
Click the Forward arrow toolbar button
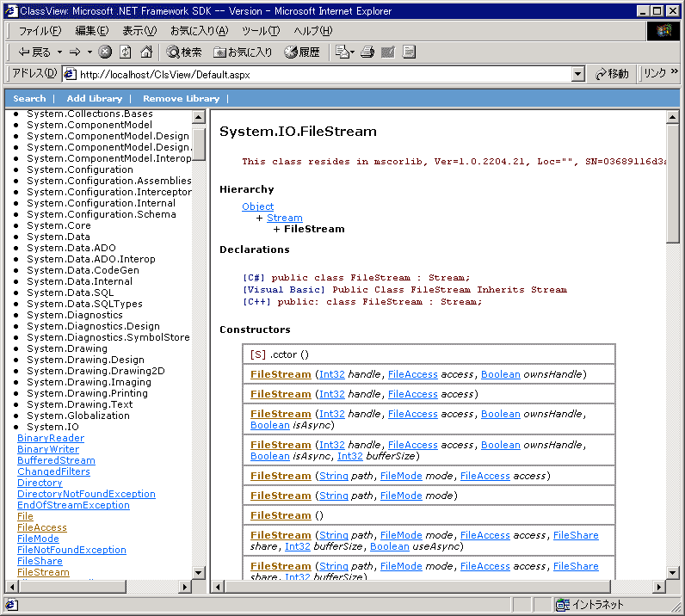[x=75, y=52]
